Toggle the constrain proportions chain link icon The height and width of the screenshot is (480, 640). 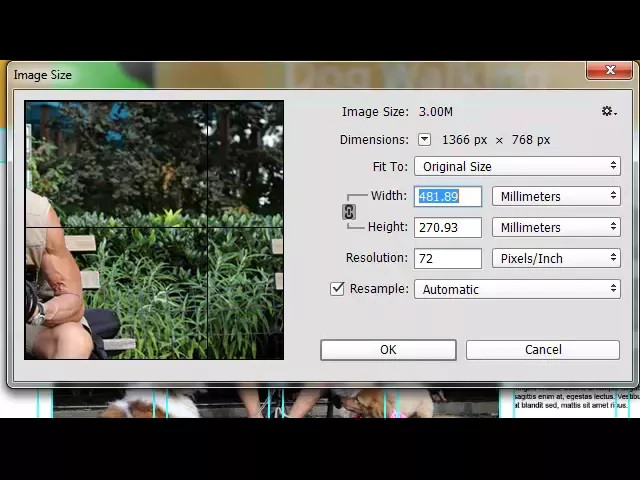tap(349, 212)
